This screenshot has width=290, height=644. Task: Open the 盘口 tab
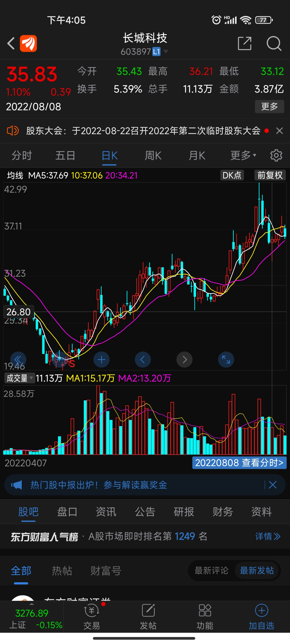tap(67, 512)
